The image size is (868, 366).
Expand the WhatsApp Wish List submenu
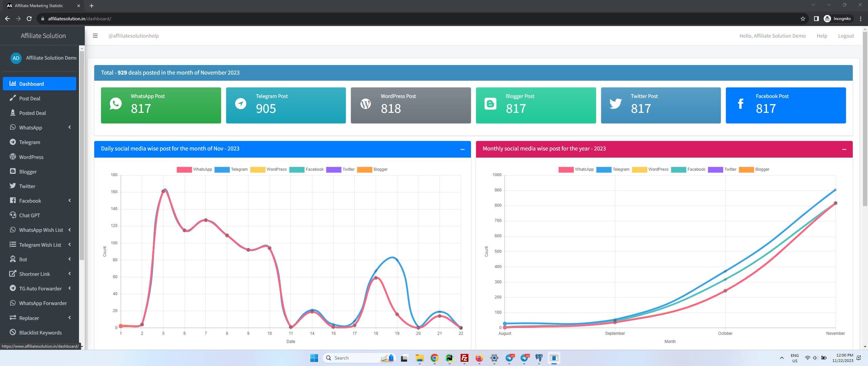pos(41,230)
